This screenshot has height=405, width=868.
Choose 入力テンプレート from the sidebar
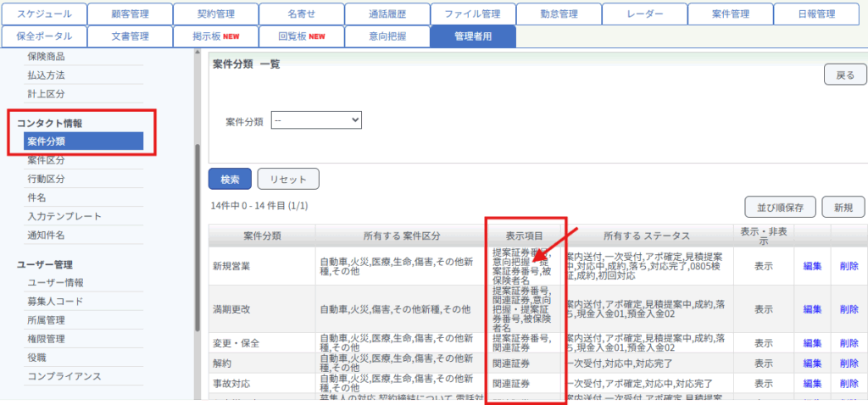64,216
